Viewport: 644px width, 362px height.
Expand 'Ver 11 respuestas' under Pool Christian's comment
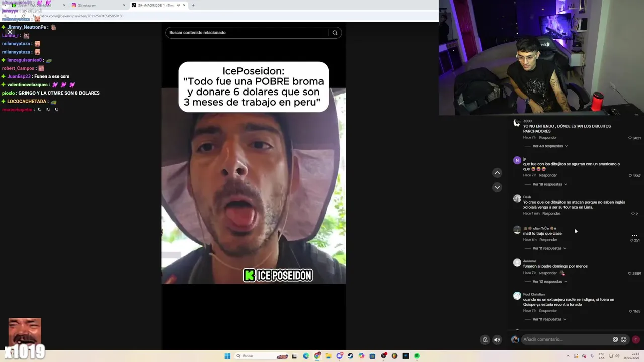click(x=549, y=319)
